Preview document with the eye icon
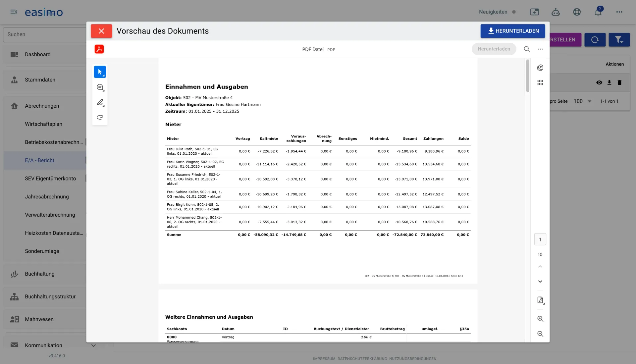 (x=599, y=82)
